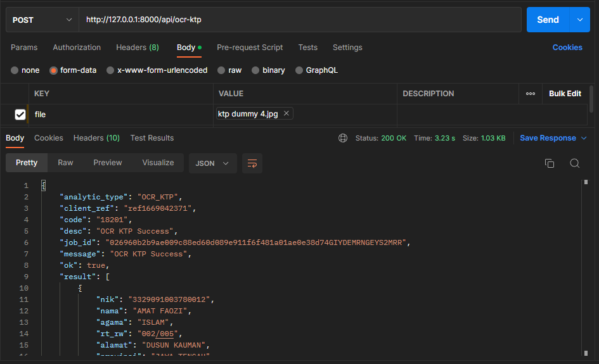The height and width of the screenshot is (364, 599).
Task: Click the "client_ref" value ref1669042371
Action: (158, 208)
